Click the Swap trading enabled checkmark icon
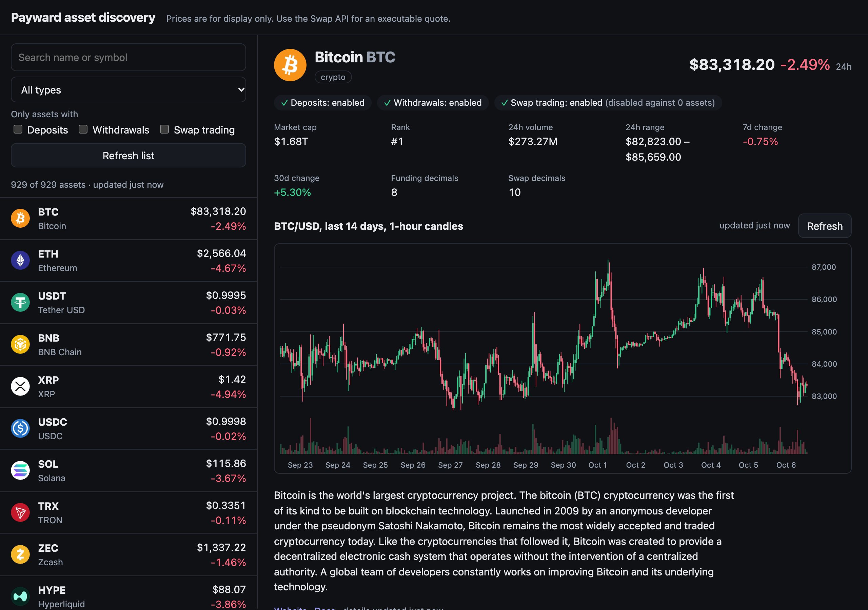The image size is (868, 610). [504, 103]
